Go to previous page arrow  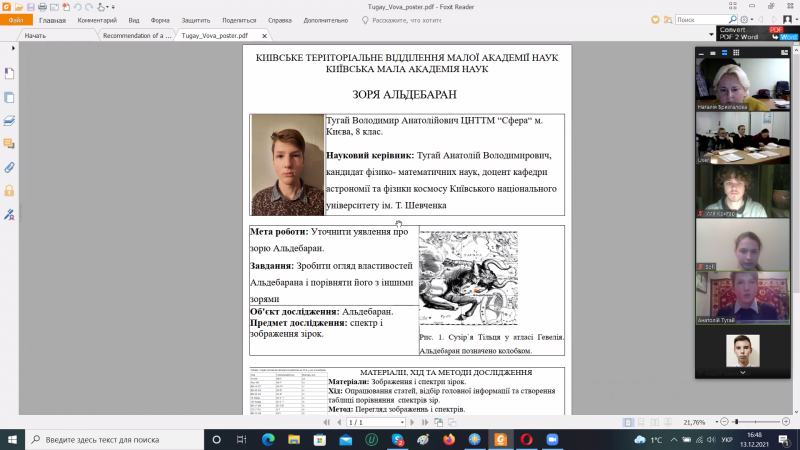[339, 422]
